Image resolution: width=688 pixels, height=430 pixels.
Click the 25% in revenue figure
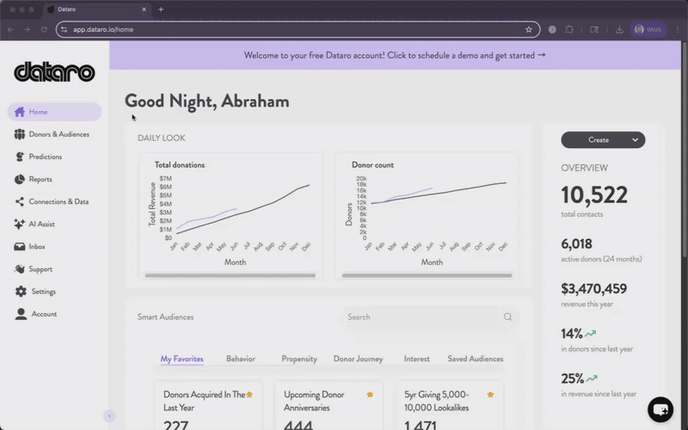point(573,379)
